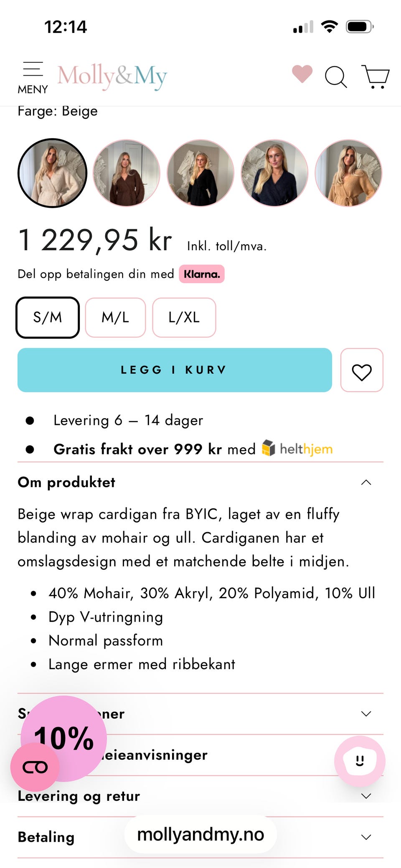Open the smiley chat bubble widget

[x=360, y=761]
